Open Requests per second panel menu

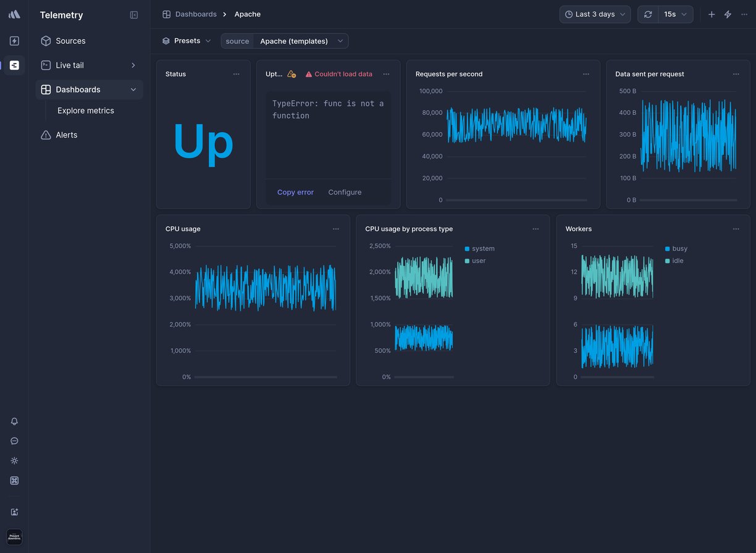[x=586, y=74]
